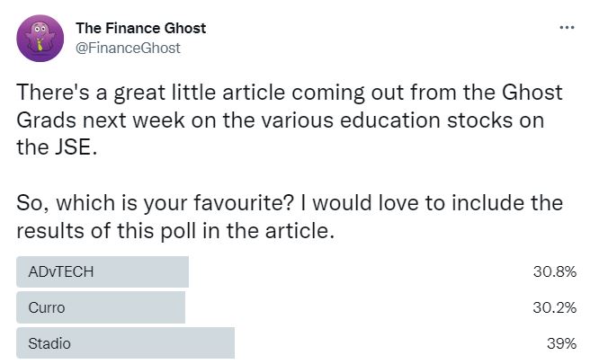Select the Curro poll option bar
Viewport: 590px width, 364px height.
point(101,307)
